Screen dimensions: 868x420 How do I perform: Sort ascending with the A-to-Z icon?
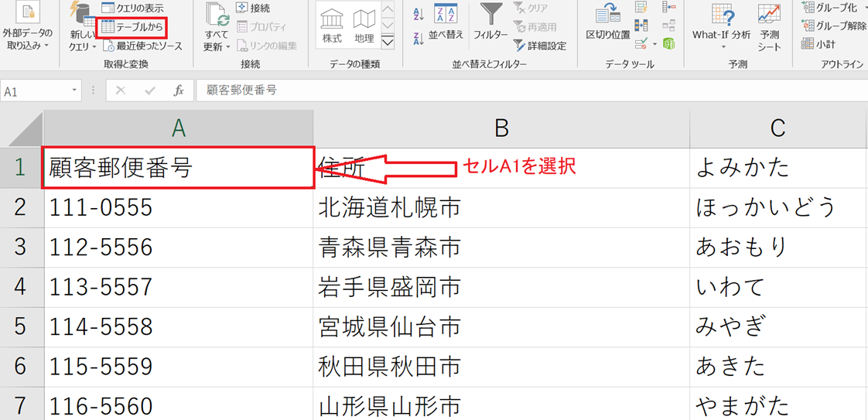[419, 13]
